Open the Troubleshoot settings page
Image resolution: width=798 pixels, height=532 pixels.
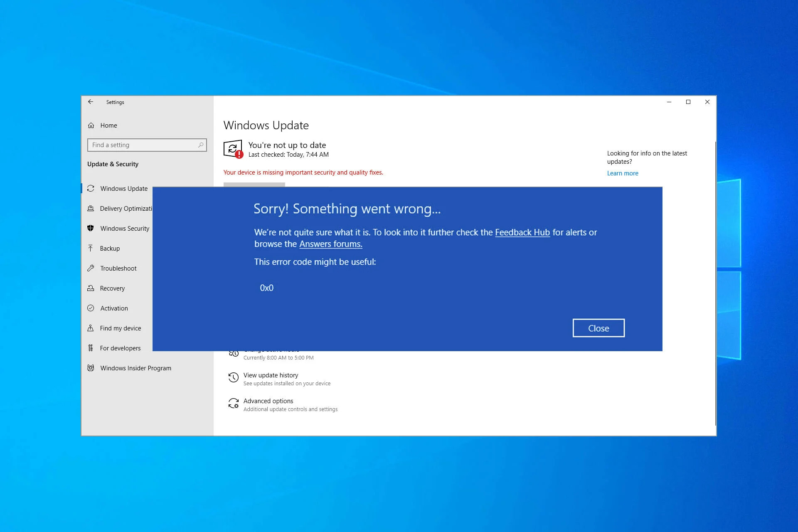point(118,268)
